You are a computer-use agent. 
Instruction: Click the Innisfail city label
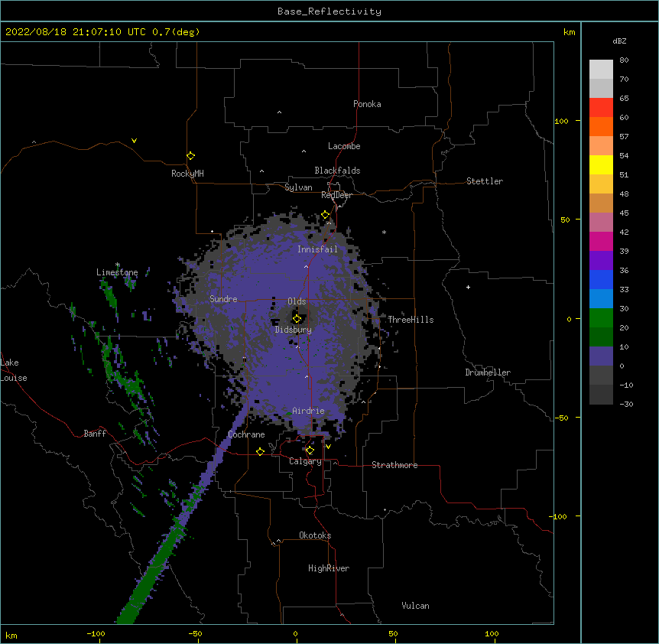click(317, 249)
